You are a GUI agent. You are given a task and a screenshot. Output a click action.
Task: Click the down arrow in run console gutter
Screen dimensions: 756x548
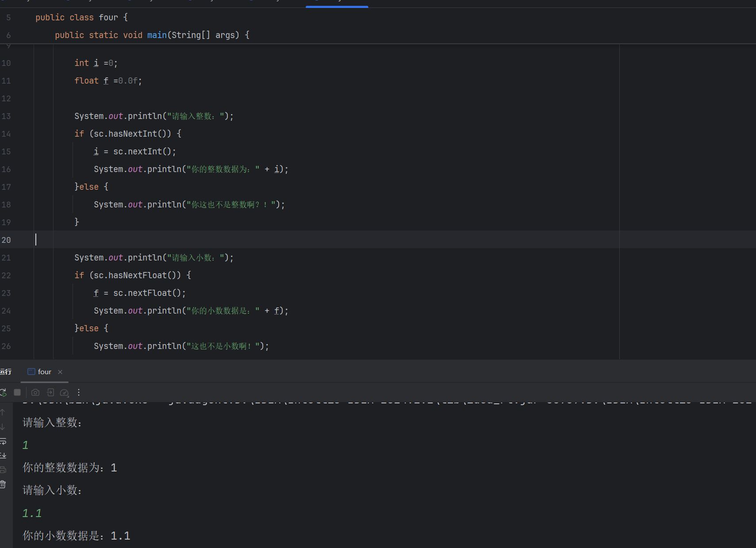click(x=3, y=427)
